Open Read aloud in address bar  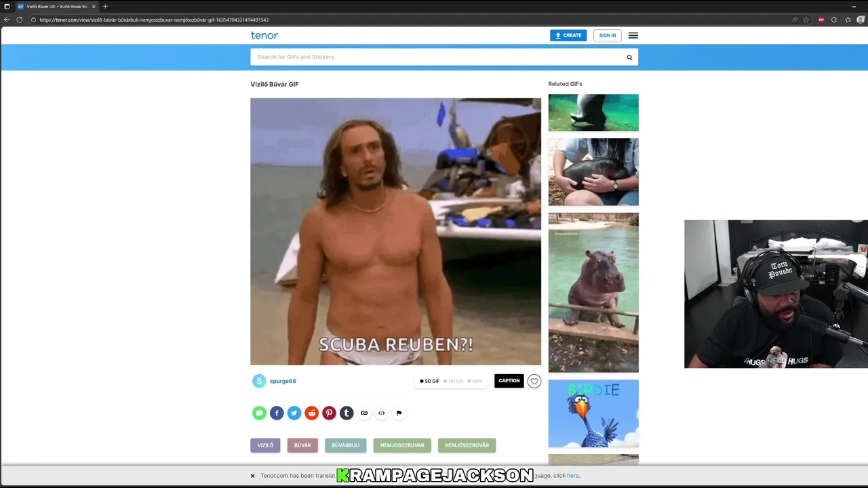click(795, 20)
